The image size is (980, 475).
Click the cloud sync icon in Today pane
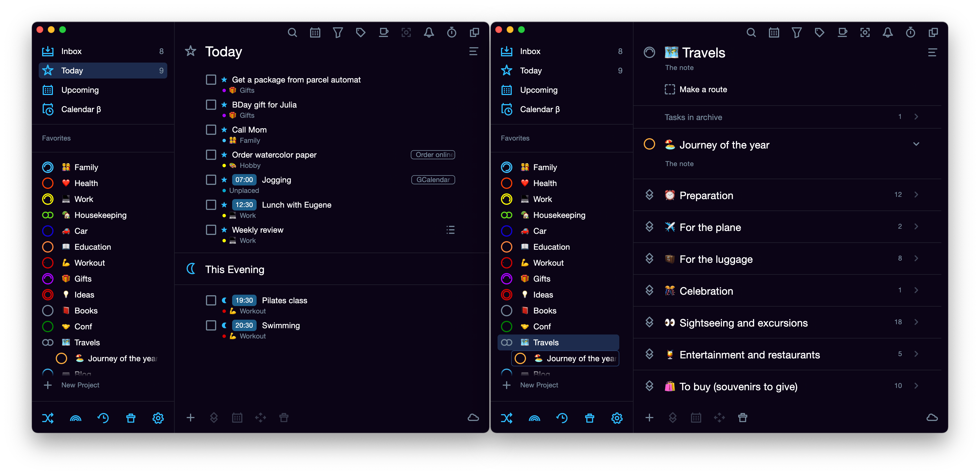click(473, 418)
